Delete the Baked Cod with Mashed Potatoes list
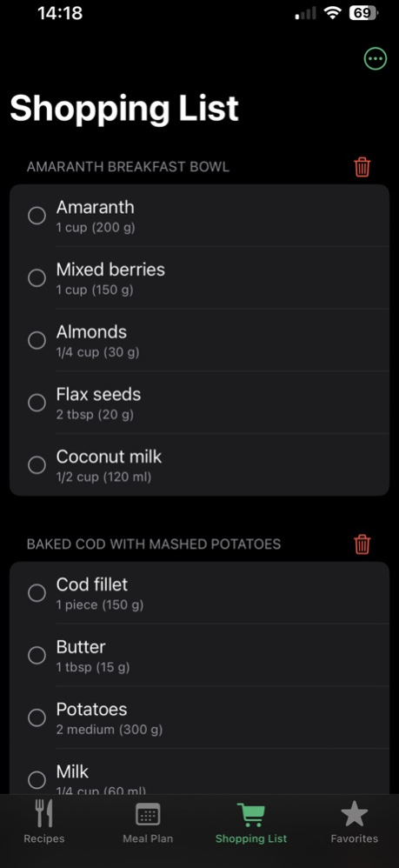Viewport: 399px width, 868px height. 362,544
